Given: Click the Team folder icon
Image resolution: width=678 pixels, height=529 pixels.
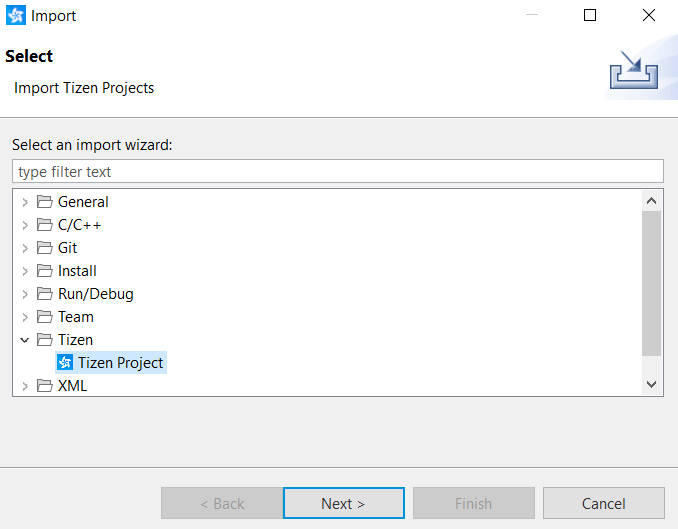Looking at the screenshot, I should [45, 317].
